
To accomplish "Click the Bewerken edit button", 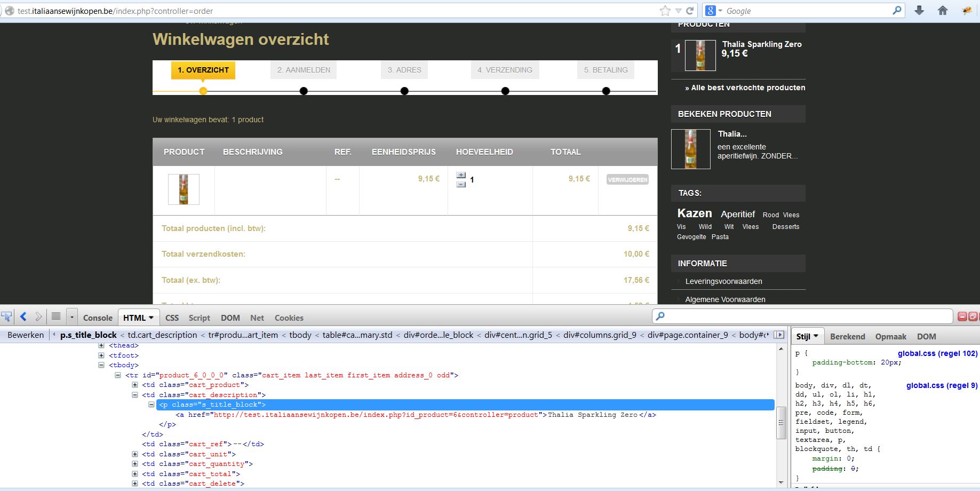I will click(x=26, y=335).
